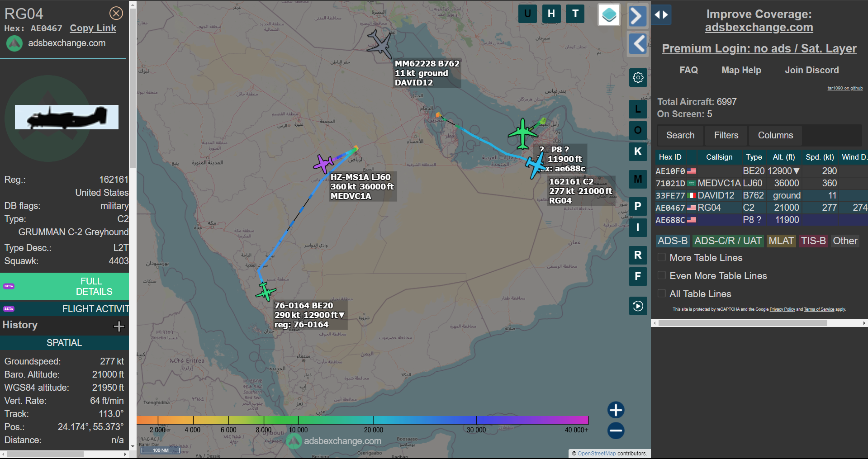This screenshot has height=459, width=868.
Task: Select the RG04 C2 aircraft on map
Action: 536,166
